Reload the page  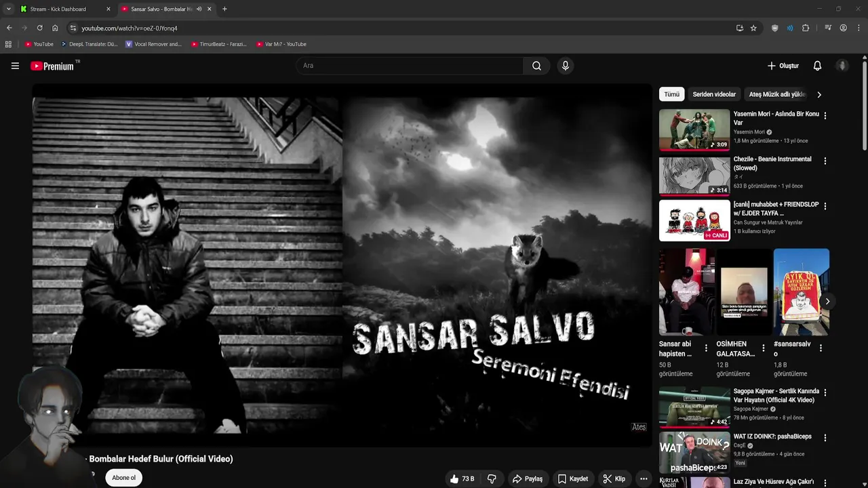point(39,28)
